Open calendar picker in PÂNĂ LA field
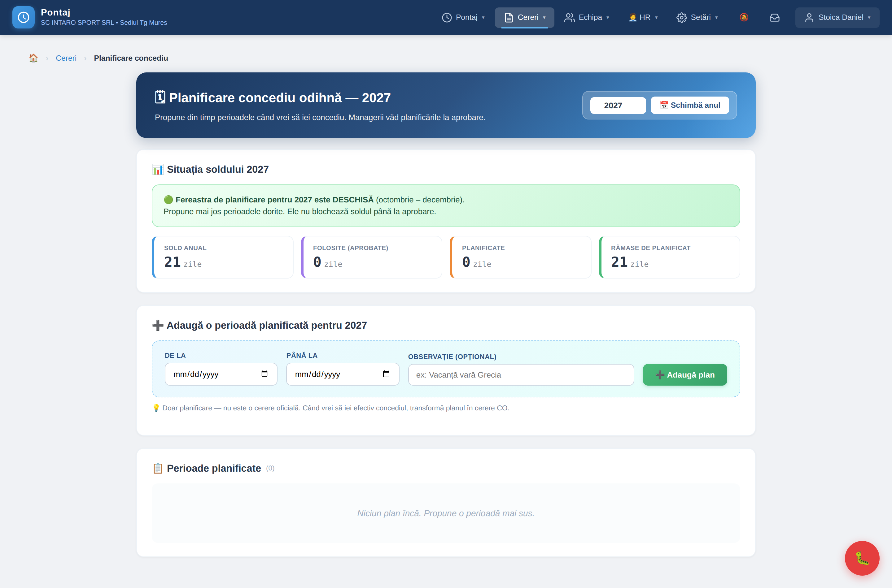892x588 pixels. click(x=386, y=374)
